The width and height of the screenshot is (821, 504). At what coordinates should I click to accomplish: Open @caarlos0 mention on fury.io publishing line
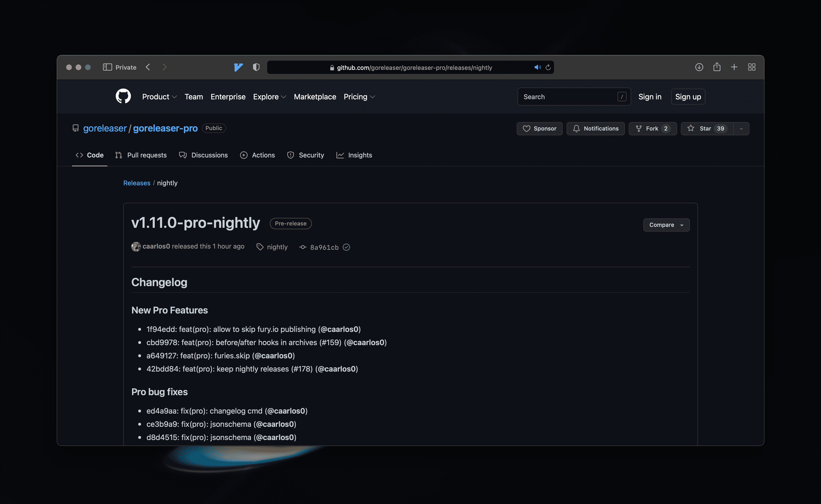point(339,329)
